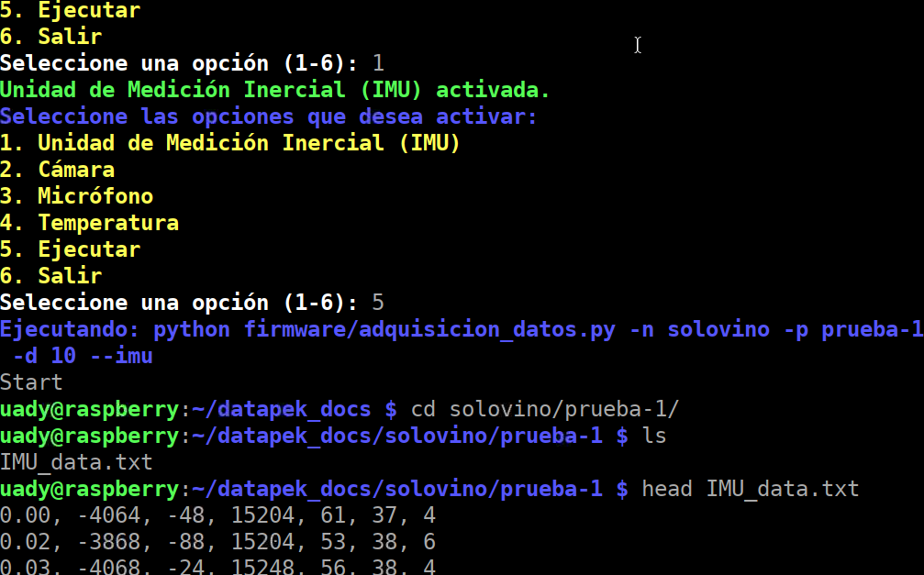
Task: Click the '-d 10 --imu' arguments line
Action: pyautogui.click(x=83, y=356)
